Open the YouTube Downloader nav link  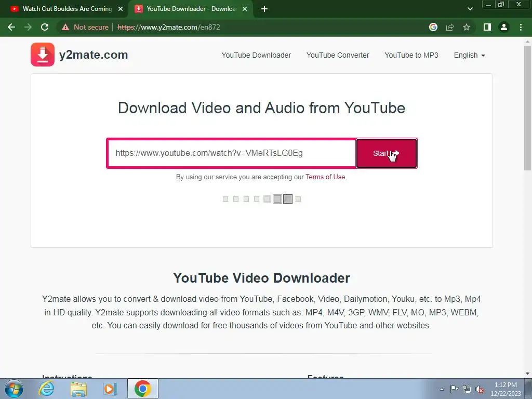coord(256,55)
